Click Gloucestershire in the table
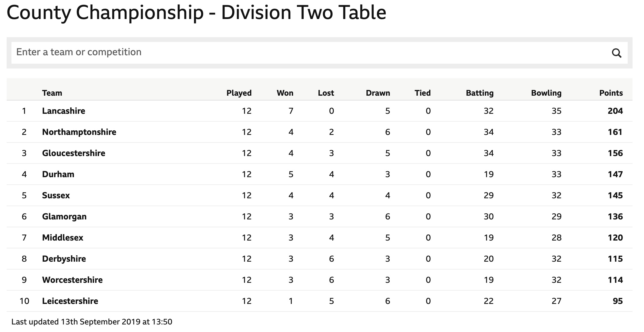Image resolution: width=644 pixels, height=332 pixels. click(74, 153)
